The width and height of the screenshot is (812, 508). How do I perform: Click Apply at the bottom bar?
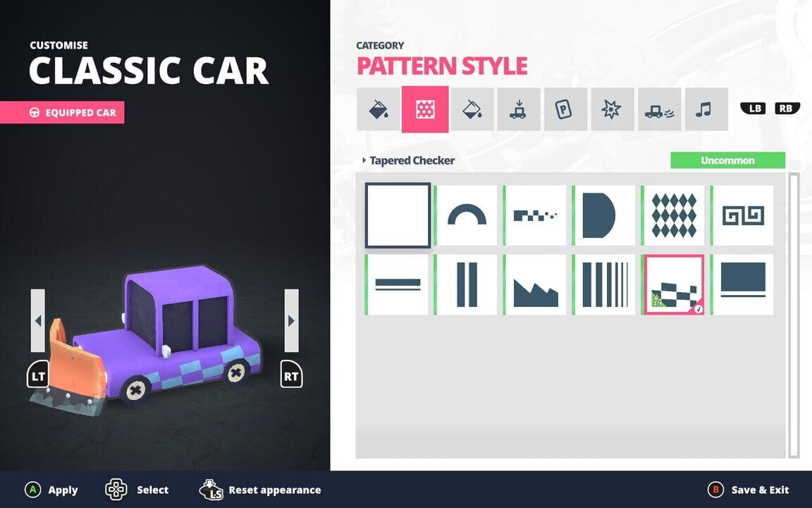(52, 490)
